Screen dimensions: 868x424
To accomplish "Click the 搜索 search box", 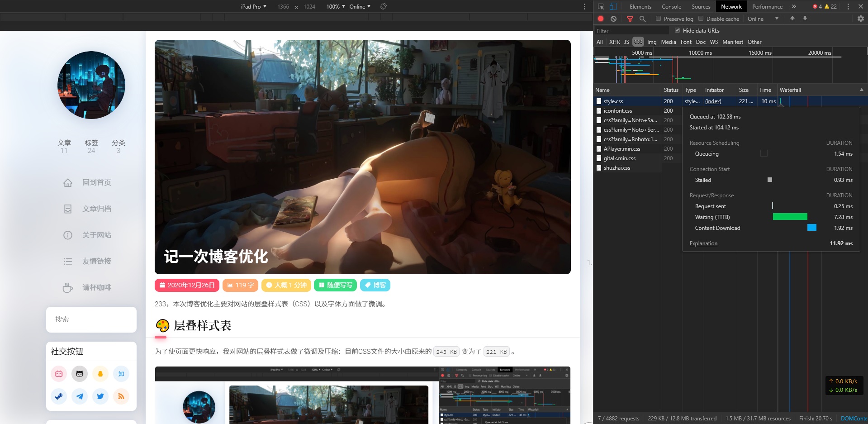I will click(x=91, y=319).
